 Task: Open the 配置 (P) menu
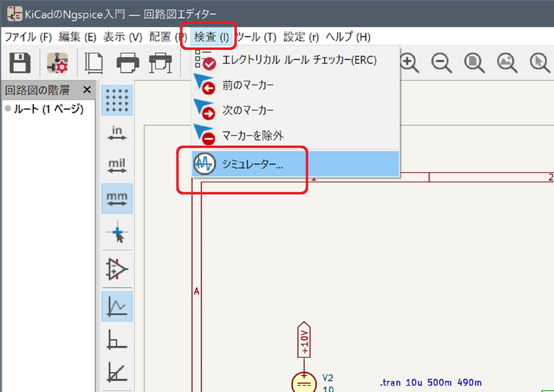point(168,37)
